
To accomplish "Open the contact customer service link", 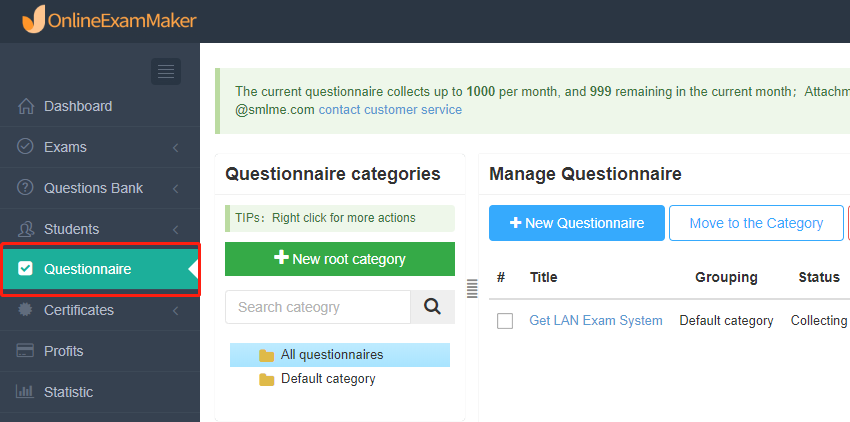I will pos(390,110).
